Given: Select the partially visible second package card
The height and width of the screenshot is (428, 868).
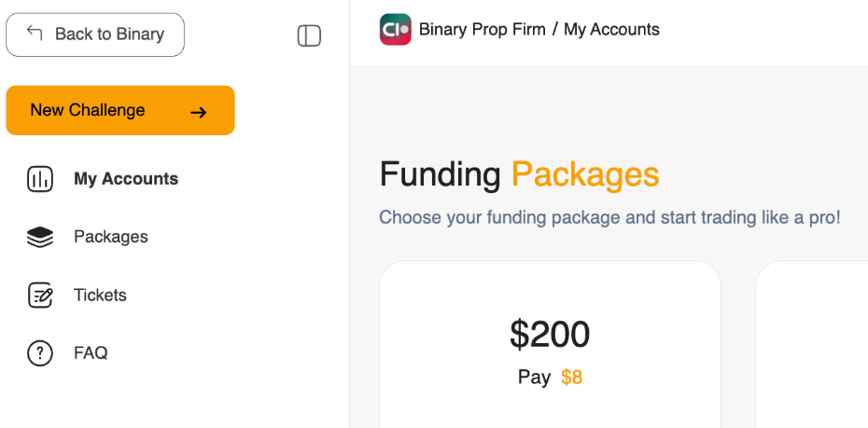Looking at the screenshot, I should pyautogui.click(x=812, y=345).
